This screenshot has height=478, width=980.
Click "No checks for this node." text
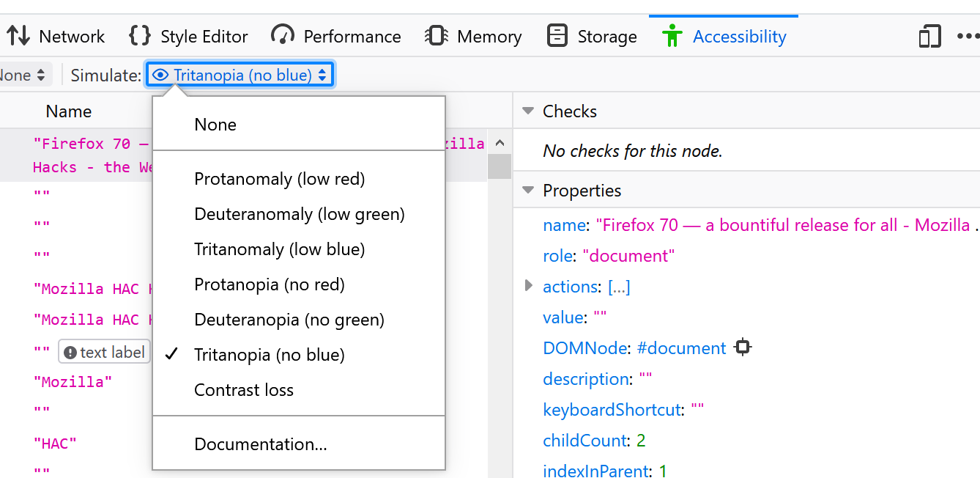pos(633,152)
